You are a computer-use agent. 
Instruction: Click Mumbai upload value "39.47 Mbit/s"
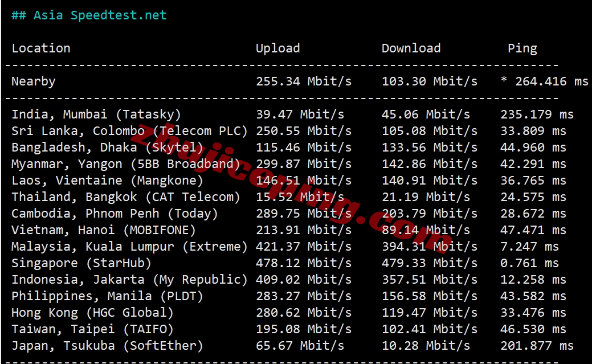click(x=300, y=114)
